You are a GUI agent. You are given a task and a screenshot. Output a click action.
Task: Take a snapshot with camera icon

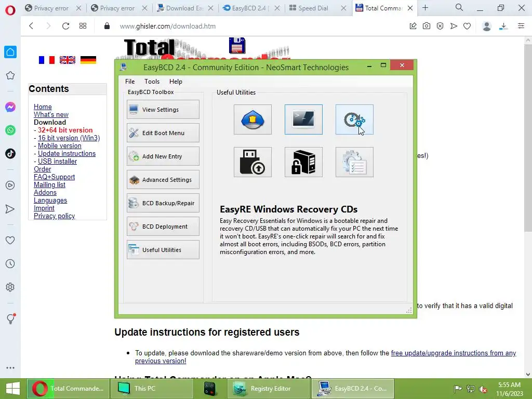[427, 26]
